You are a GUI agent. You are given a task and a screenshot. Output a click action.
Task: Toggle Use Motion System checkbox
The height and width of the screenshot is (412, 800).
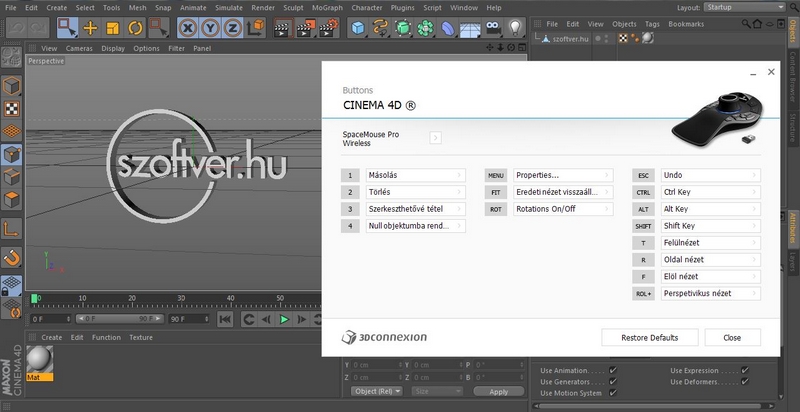click(613, 393)
